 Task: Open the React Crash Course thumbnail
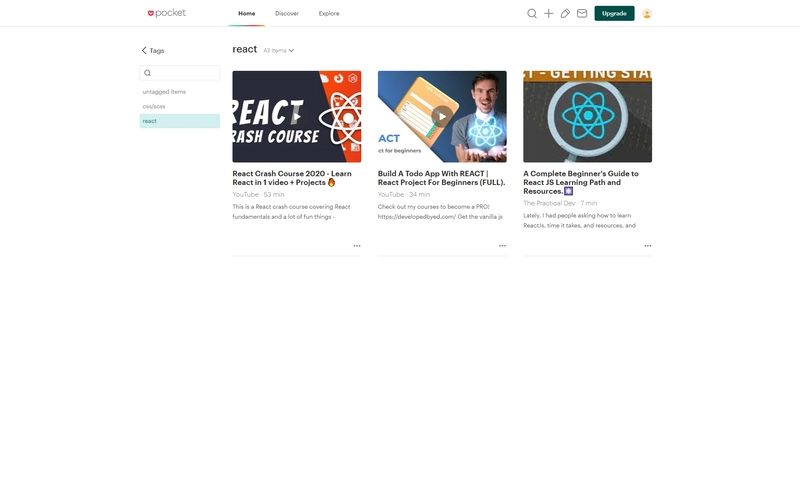(297, 116)
